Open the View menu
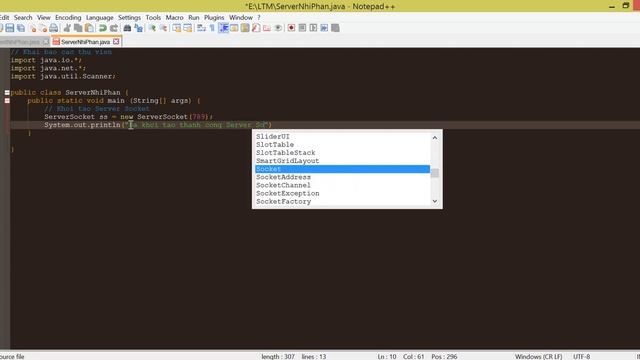640x360 pixels. 44,18
